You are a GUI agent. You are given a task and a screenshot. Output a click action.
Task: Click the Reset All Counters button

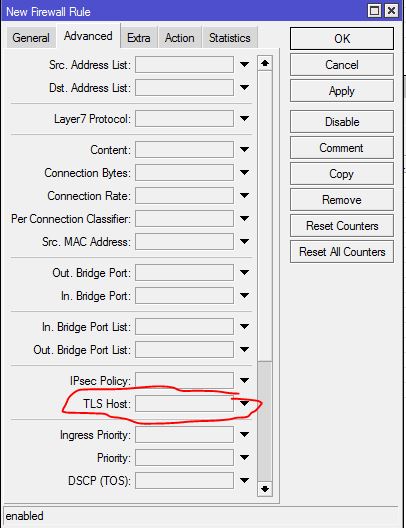(342, 252)
